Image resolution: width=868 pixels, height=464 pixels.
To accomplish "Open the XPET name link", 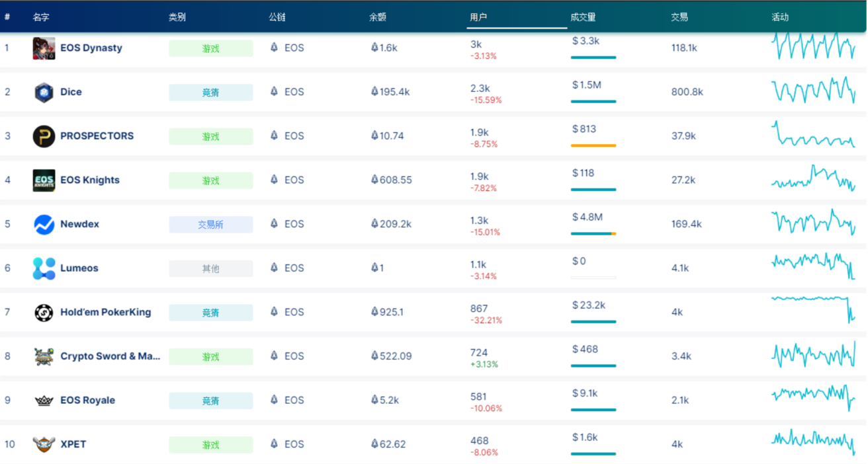I will click(73, 444).
